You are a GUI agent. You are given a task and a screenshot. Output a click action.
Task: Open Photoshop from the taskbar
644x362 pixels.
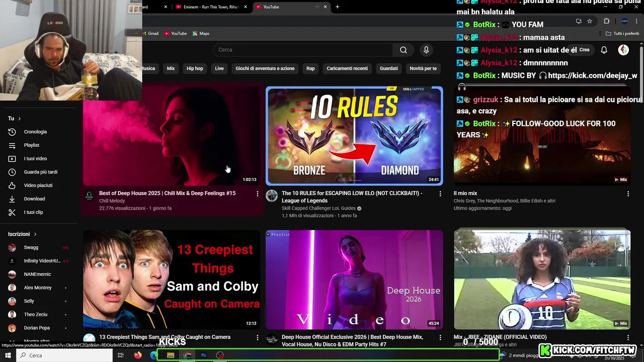[203, 355]
